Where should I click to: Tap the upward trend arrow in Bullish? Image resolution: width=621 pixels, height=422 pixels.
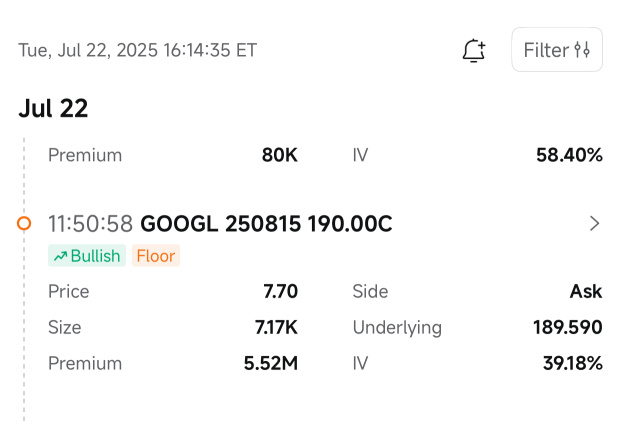click(60, 256)
